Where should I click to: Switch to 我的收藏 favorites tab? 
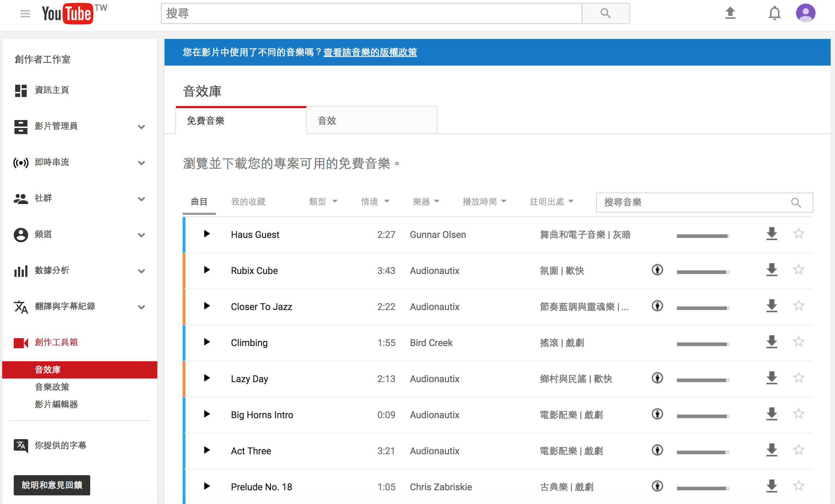248,202
